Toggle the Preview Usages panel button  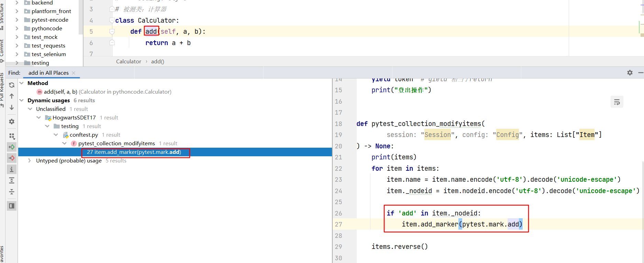click(12, 206)
